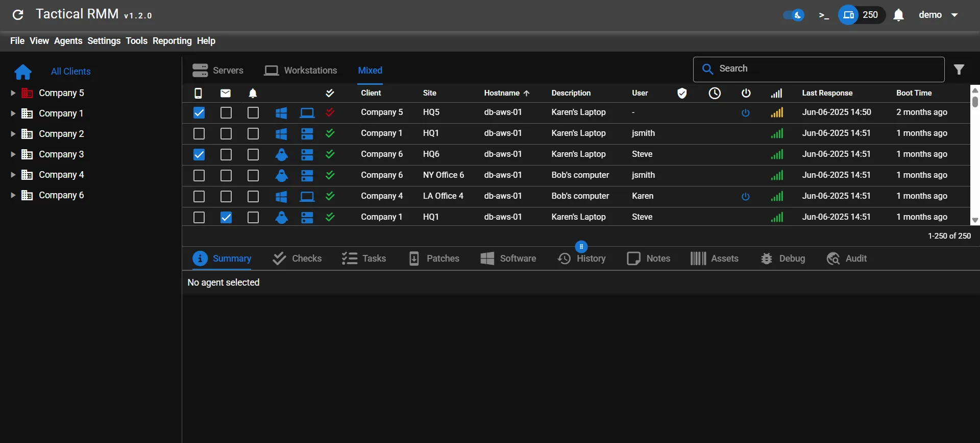Open the Summary tab
Screen dimensions: 980x443
222,259
